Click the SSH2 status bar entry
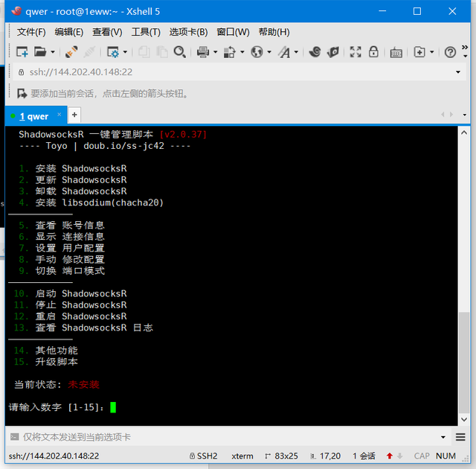 tap(203, 456)
